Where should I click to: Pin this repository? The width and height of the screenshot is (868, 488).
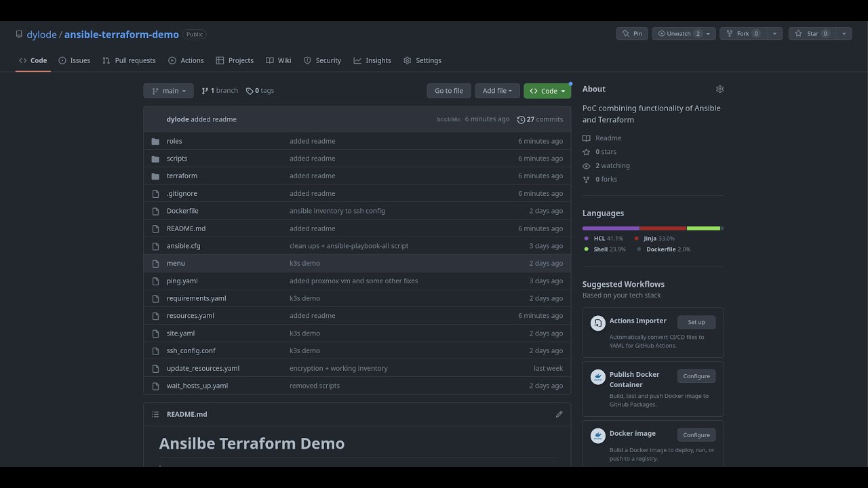[x=632, y=34]
